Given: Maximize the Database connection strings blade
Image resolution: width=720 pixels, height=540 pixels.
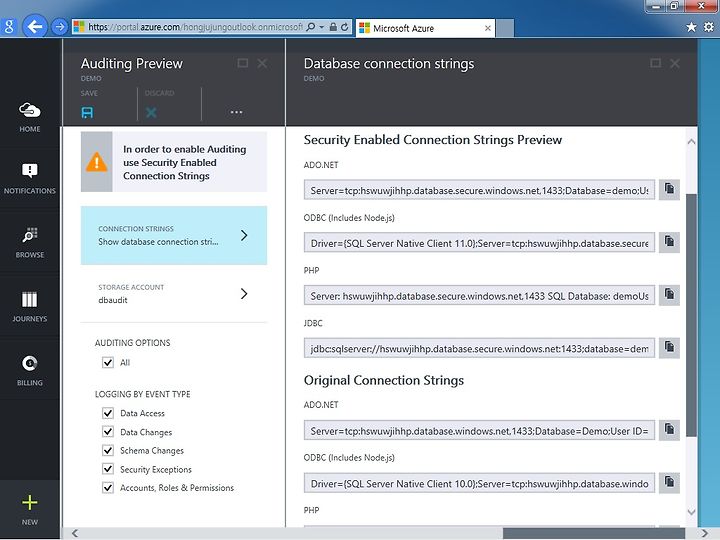Looking at the screenshot, I should pyautogui.click(x=656, y=63).
